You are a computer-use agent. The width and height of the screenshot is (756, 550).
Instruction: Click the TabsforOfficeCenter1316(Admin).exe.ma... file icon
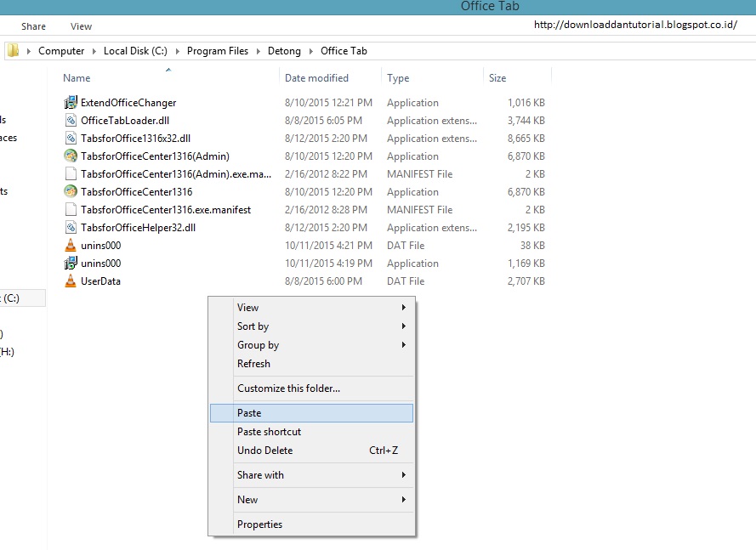(71, 174)
